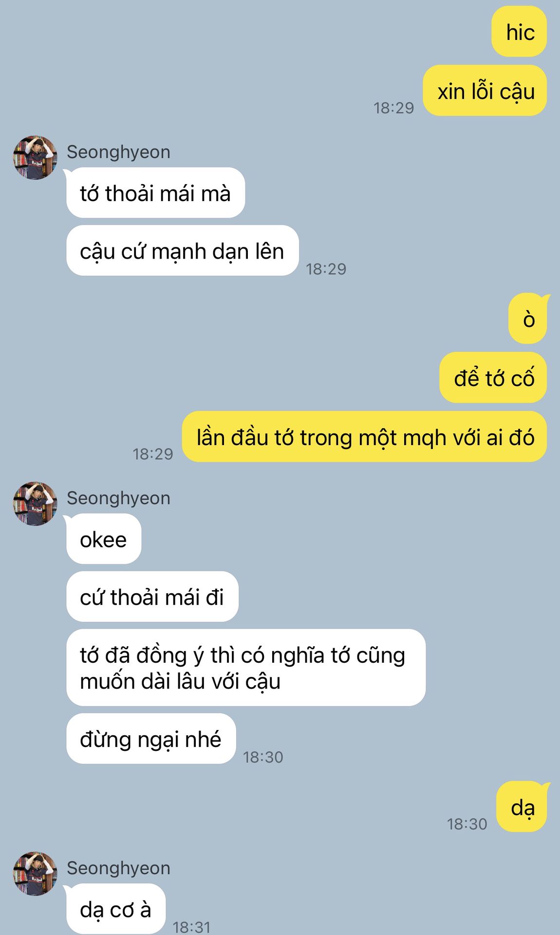
Task: Tap the 18:30 timestamp beside 'đừng ngại nhé'
Action: pyautogui.click(x=263, y=757)
